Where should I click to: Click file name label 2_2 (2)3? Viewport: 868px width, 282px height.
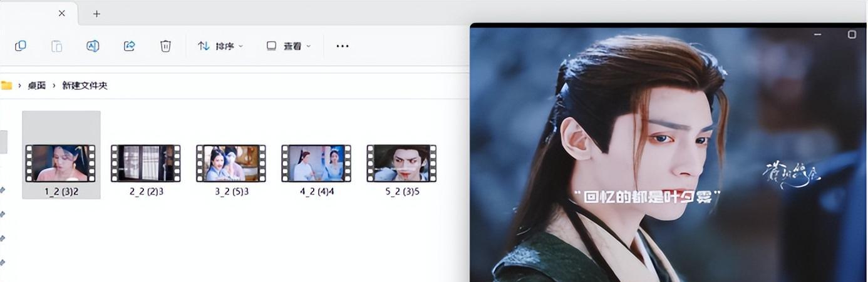[x=147, y=191]
